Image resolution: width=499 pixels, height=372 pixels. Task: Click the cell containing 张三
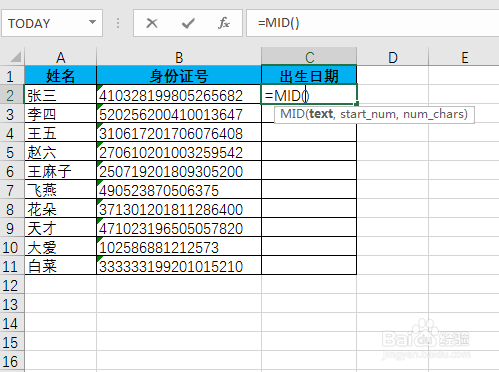point(60,95)
